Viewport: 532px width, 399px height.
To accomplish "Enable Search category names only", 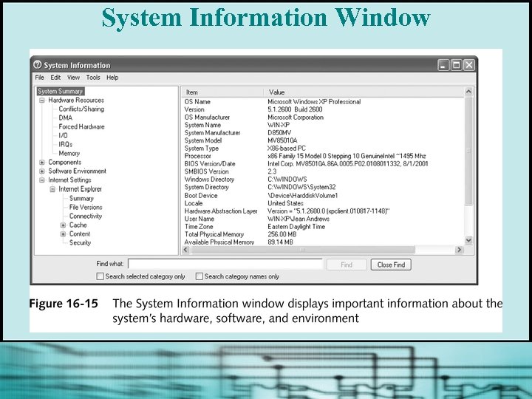I will [x=199, y=276].
